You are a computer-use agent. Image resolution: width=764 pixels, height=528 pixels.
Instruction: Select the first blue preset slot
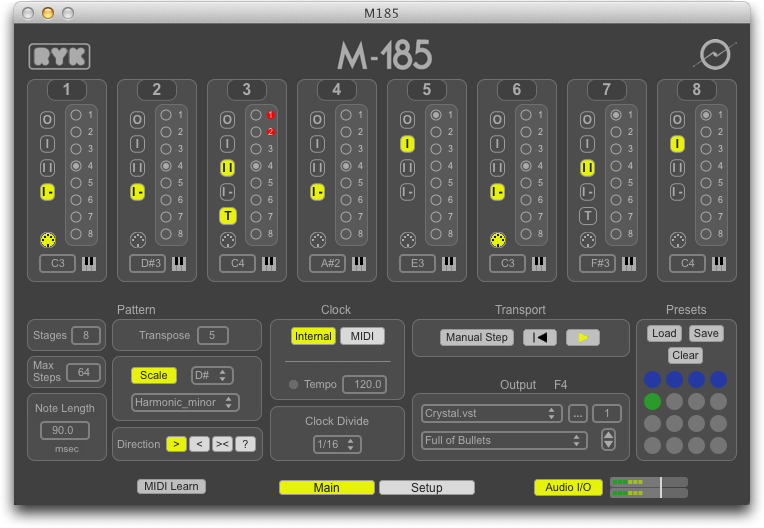(x=652, y=379)
